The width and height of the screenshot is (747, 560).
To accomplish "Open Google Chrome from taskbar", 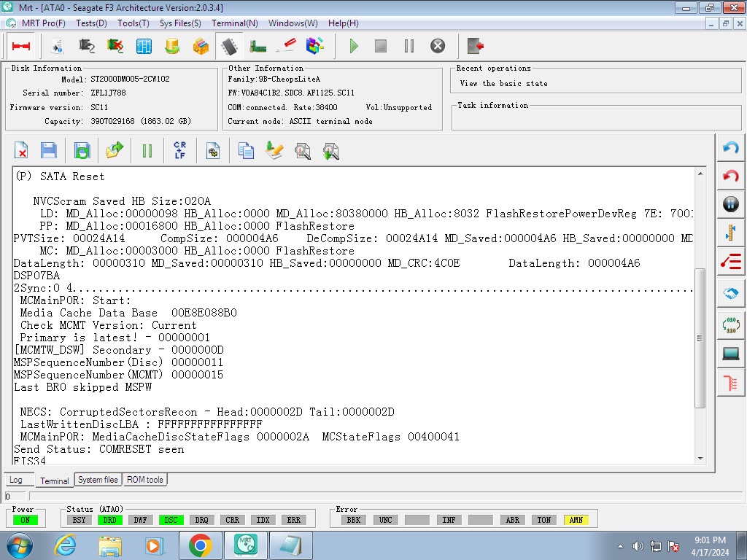I will (200, 545).
